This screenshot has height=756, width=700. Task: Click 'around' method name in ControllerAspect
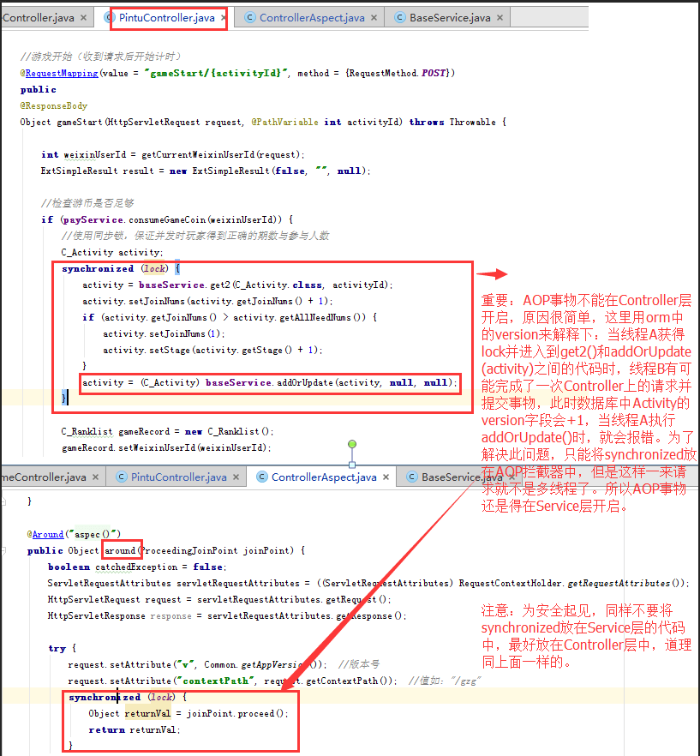click(120, 550)
